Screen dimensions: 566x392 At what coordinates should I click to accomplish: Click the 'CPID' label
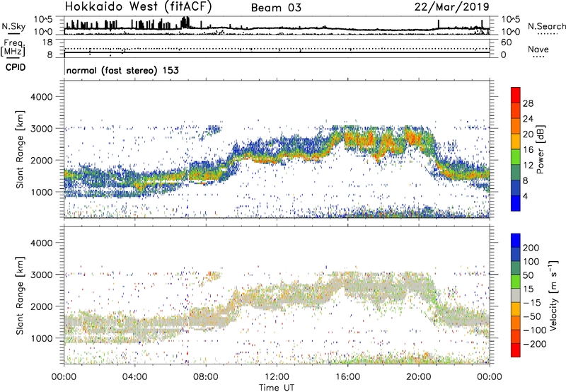[x=16, y=67]
